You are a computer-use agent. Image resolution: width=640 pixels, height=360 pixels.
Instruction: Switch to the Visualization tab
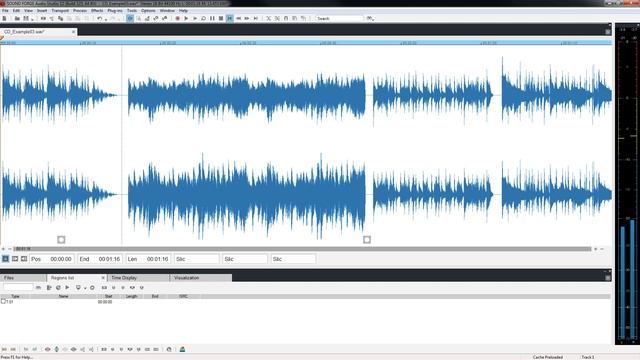coord(201,278)
